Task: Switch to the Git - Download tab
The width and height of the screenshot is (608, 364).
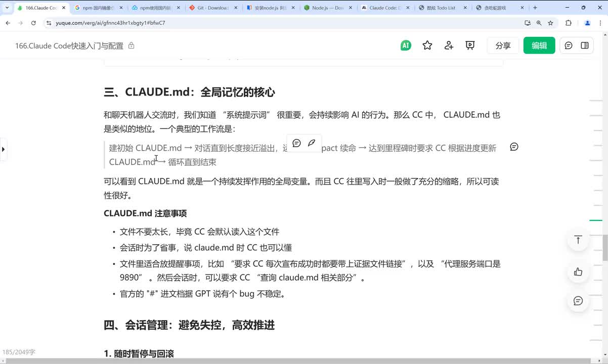Action: tap(213, 8)
